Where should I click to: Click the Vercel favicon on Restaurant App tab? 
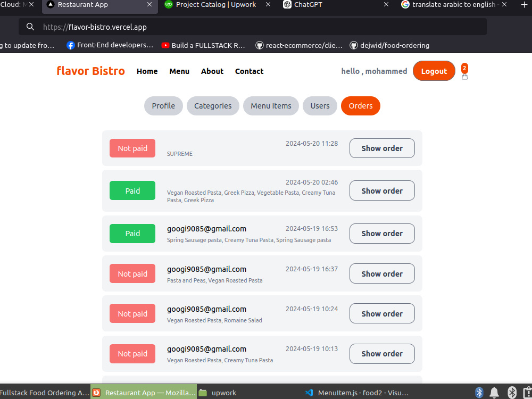51,4
